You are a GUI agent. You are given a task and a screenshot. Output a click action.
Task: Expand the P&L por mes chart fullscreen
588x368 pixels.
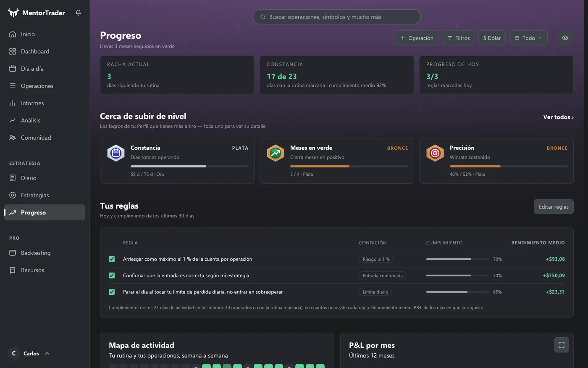[562, 345]
